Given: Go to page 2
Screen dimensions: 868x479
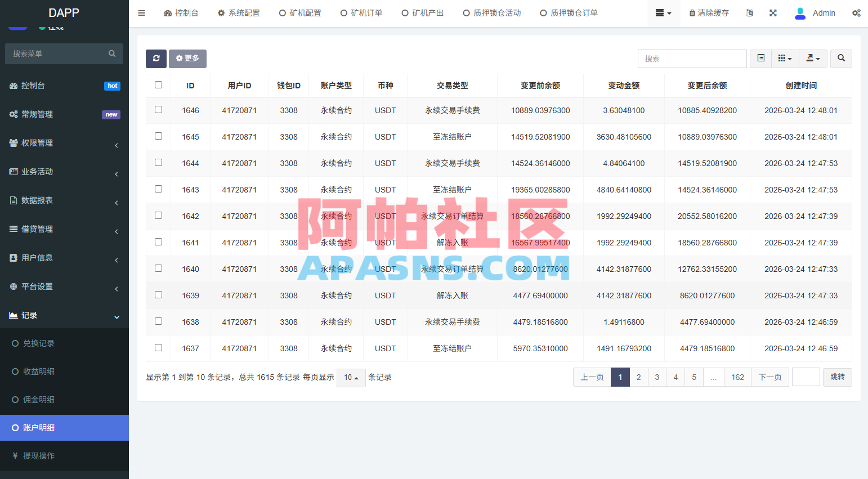Looking at the screenshot, I should (x=638, y=377).
